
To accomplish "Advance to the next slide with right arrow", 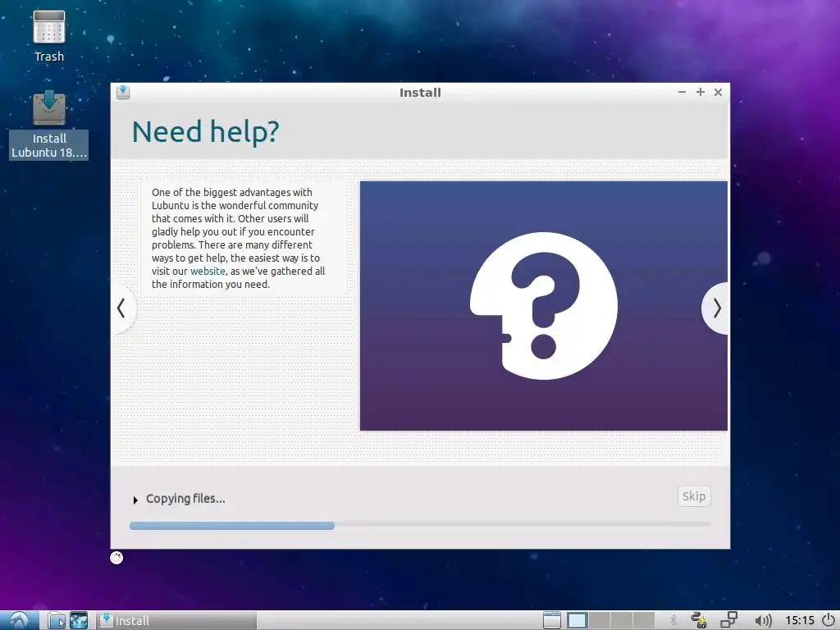I will click(x=716, y=308).
